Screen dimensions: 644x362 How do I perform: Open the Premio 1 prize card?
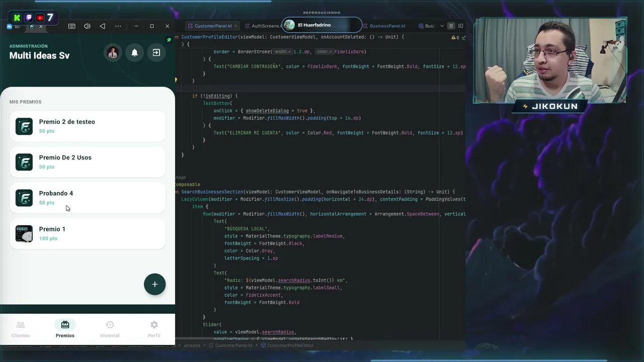point(88,233)
